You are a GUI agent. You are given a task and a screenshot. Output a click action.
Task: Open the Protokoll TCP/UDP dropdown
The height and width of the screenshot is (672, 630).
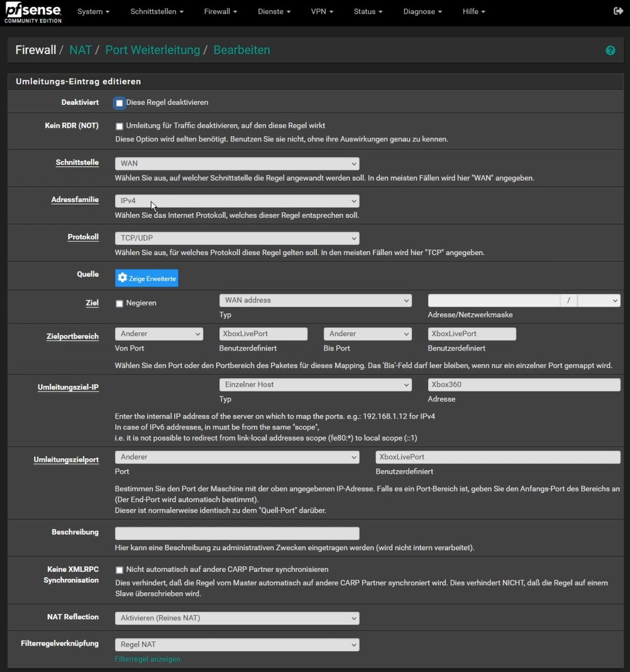[237, 238]
